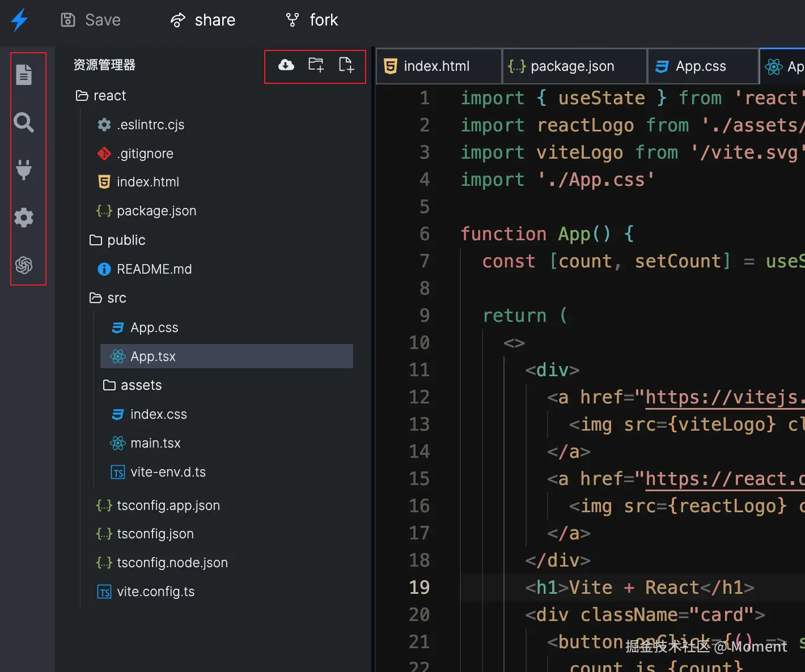Open tsconfig.node.json in the file tree
The width and height of the screenshot is (805, 672).
click(162, 563)
